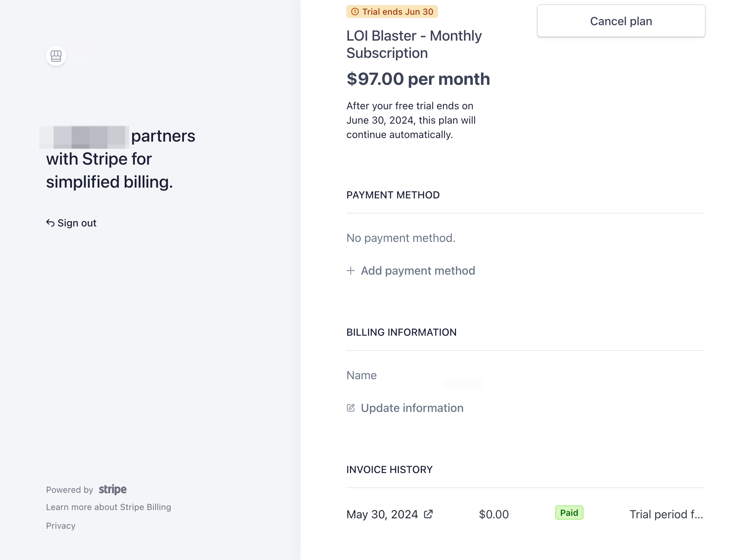The image size is (751, 560).
Task: Open the May 30 invoice external link icon
Action: [x=428, y=514]
